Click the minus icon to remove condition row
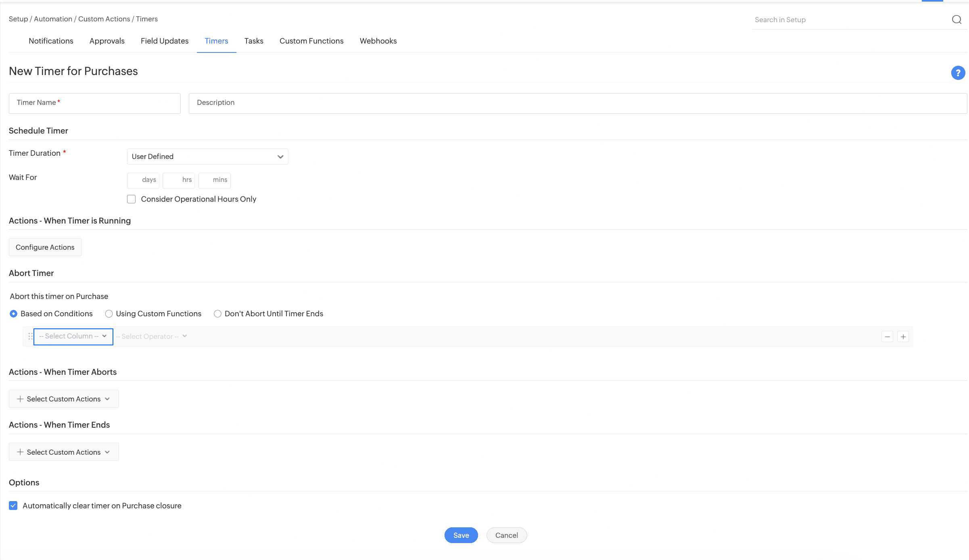Screen dimensions: 969x560 [x=887, y=336]
